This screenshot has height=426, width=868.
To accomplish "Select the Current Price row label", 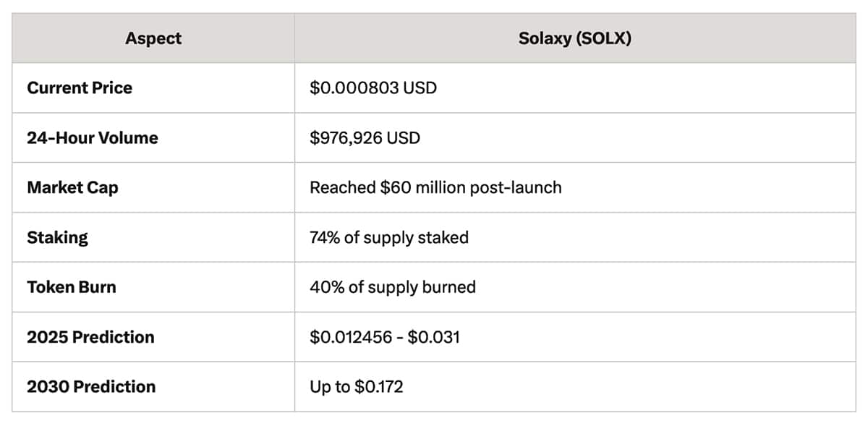I will tap(80, 88).
